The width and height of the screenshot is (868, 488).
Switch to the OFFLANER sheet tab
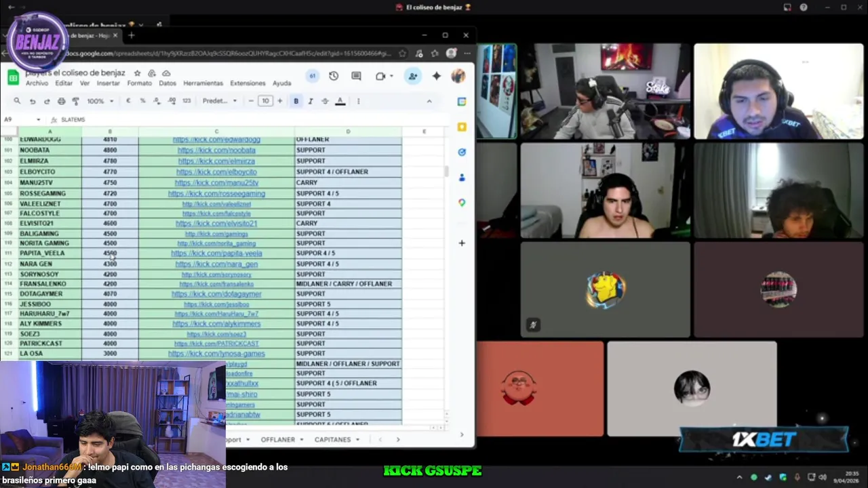pos(277,439)
